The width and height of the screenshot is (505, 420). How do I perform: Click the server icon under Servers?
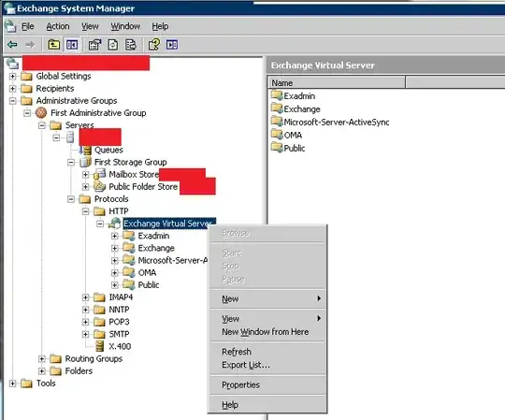[x=70, y=138]
